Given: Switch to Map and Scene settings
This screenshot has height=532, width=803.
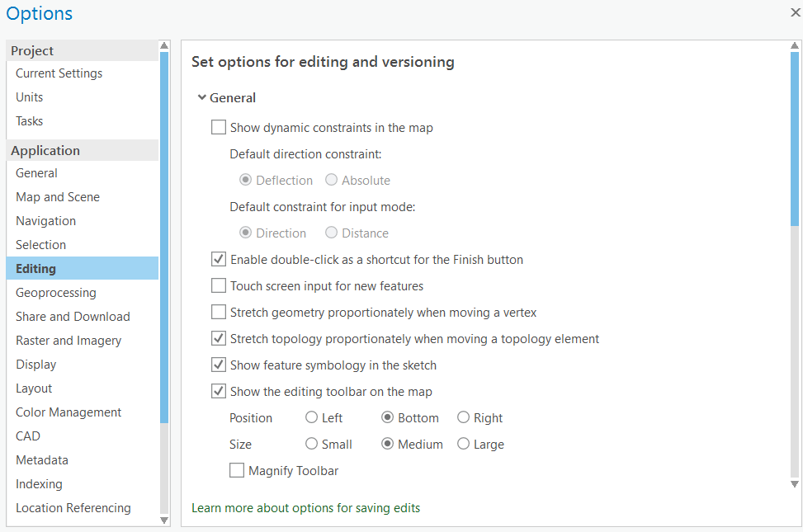Looking at the screenshot, I should pos(58,197).
